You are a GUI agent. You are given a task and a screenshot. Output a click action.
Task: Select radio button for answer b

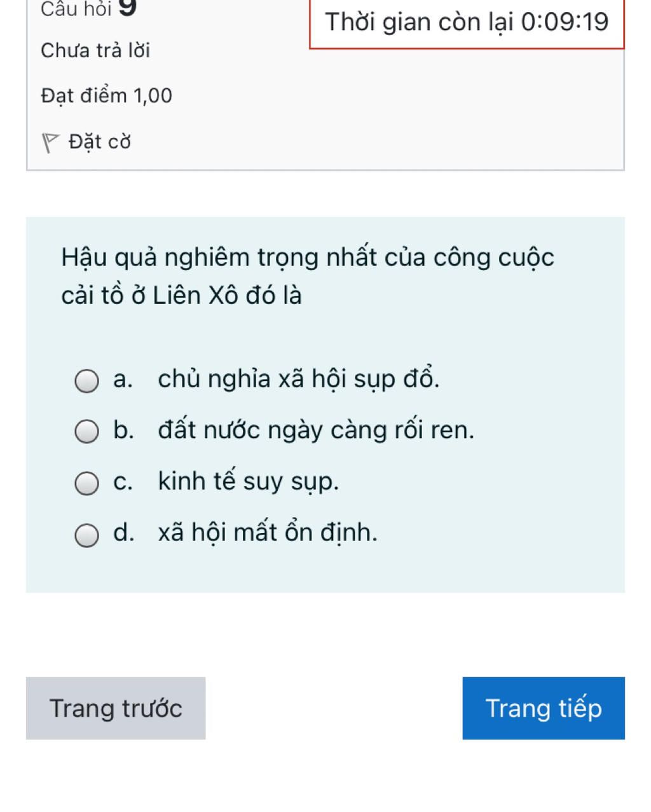[86, 432]
